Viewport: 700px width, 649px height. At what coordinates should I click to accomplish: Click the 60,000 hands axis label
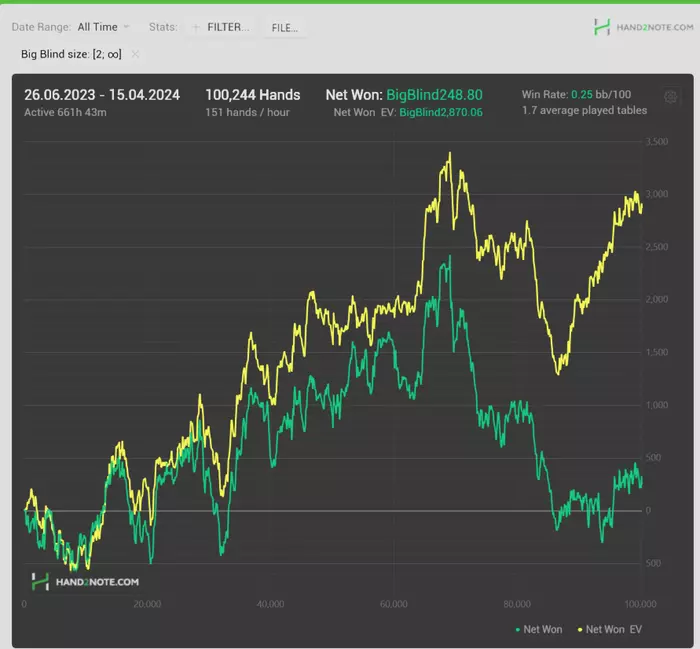[x=393, y=604]
